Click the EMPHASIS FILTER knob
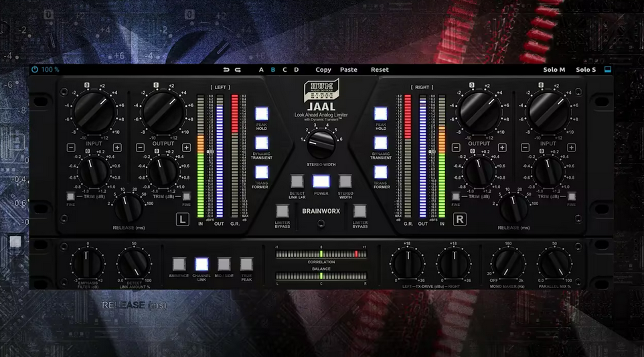 coord(87,264)
